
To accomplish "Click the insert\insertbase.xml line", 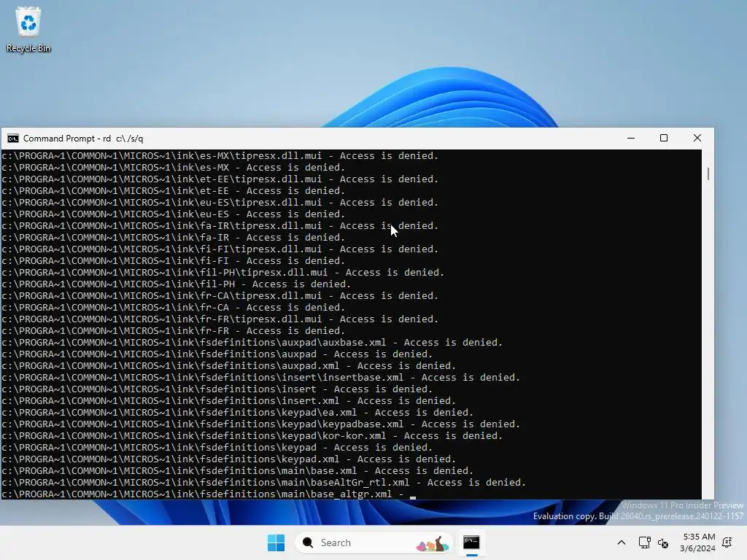I will coord(260,378).
